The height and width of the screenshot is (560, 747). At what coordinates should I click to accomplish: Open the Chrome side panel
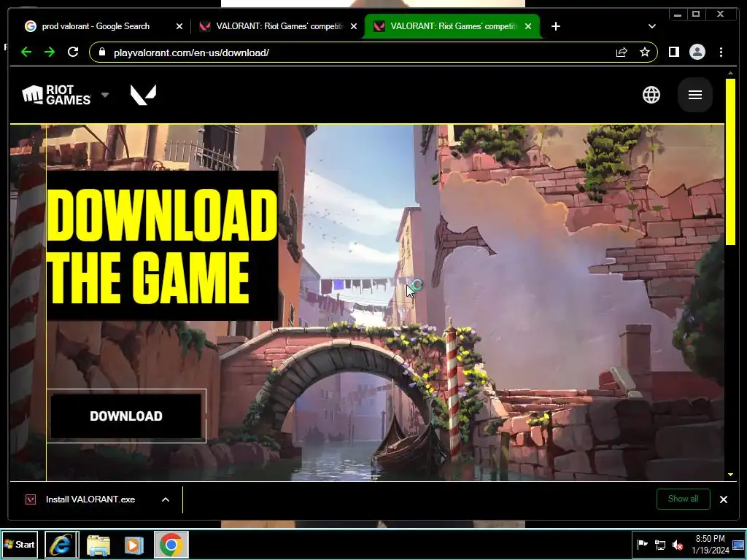pos(673,52)
